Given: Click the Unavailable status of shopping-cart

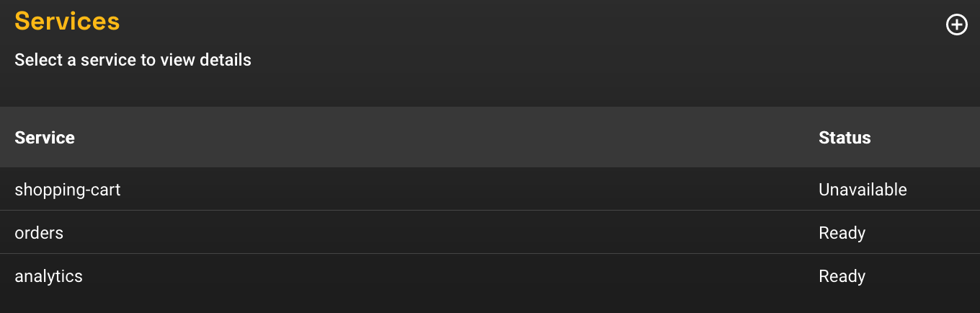Looking at the screenshot, I should pos(863,190).
